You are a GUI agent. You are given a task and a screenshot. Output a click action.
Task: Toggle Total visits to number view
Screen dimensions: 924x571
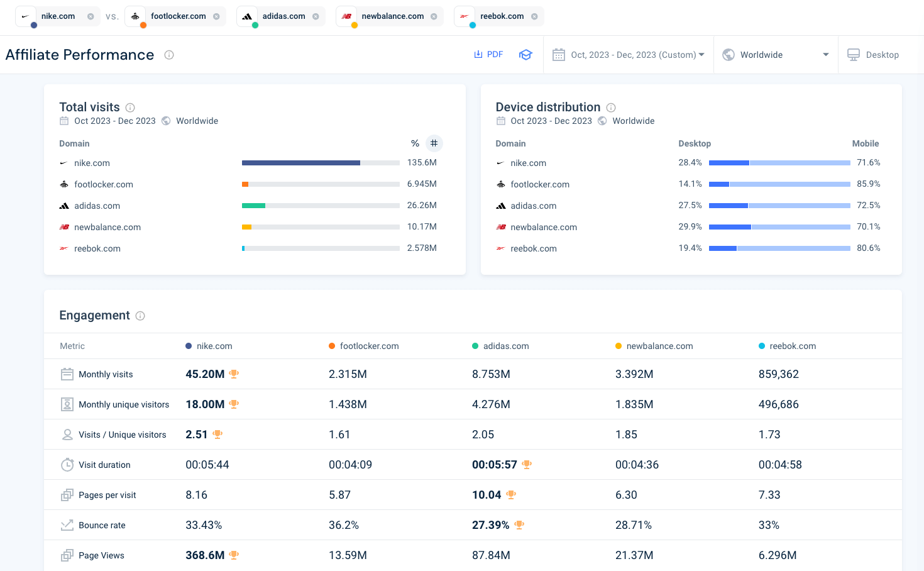pyautogui.click(x=434, y=143)
